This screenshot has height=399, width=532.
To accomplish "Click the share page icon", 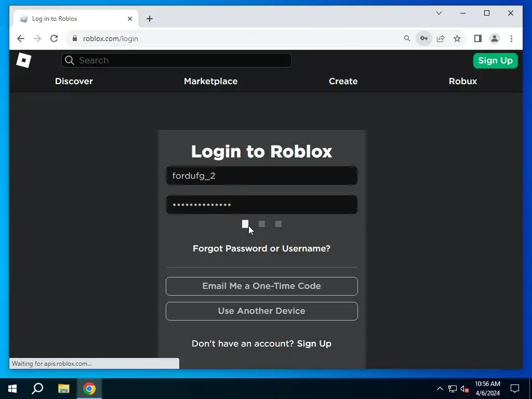I will (x=441, y=38).
